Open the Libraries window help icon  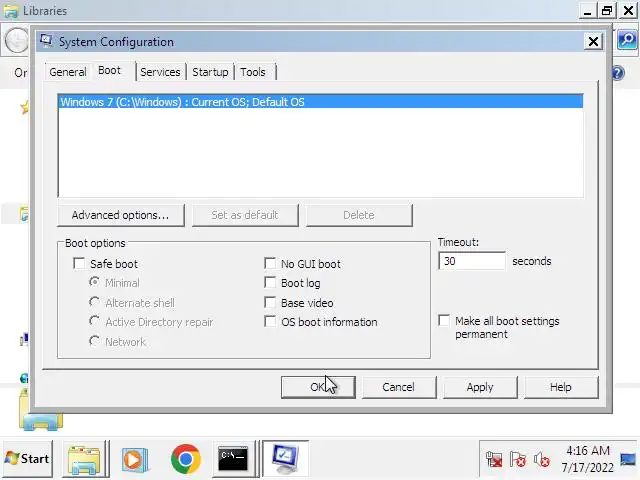(618, 73)
